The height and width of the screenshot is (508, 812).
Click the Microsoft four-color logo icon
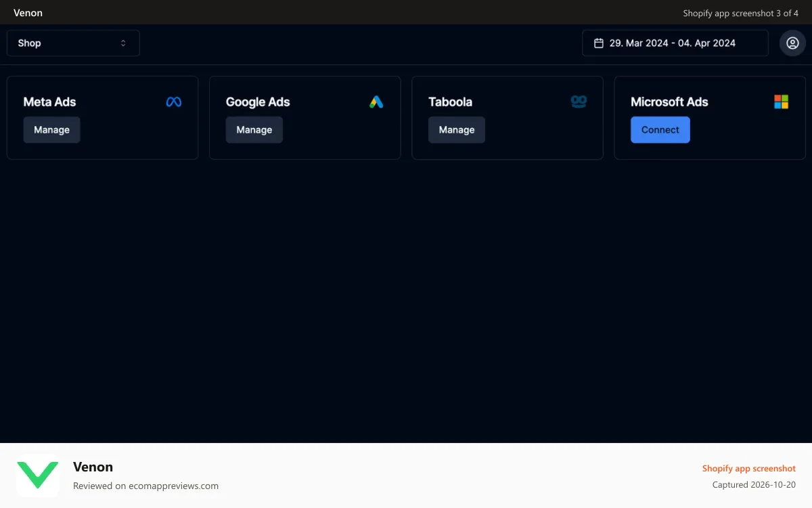(x=782, y=102)
